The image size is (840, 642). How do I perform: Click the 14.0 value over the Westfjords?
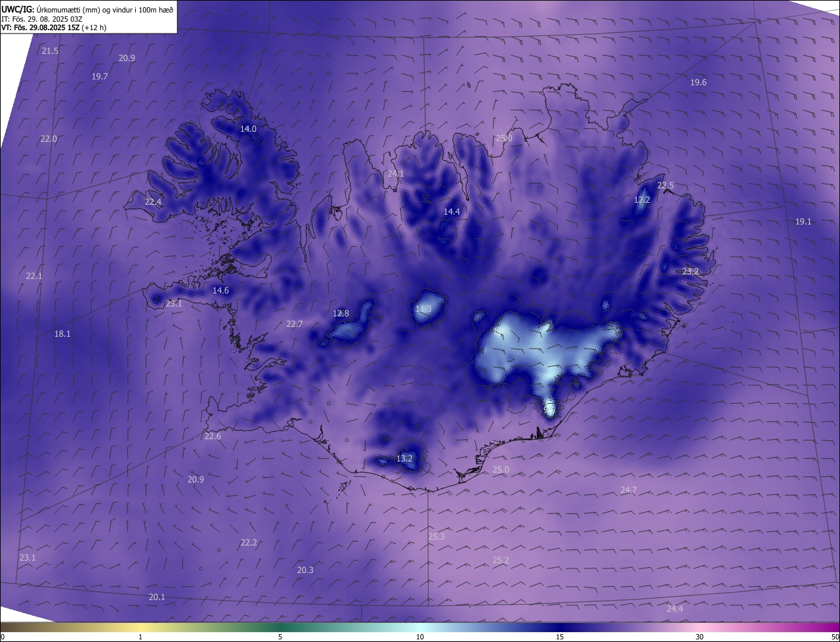click(248, 129)
